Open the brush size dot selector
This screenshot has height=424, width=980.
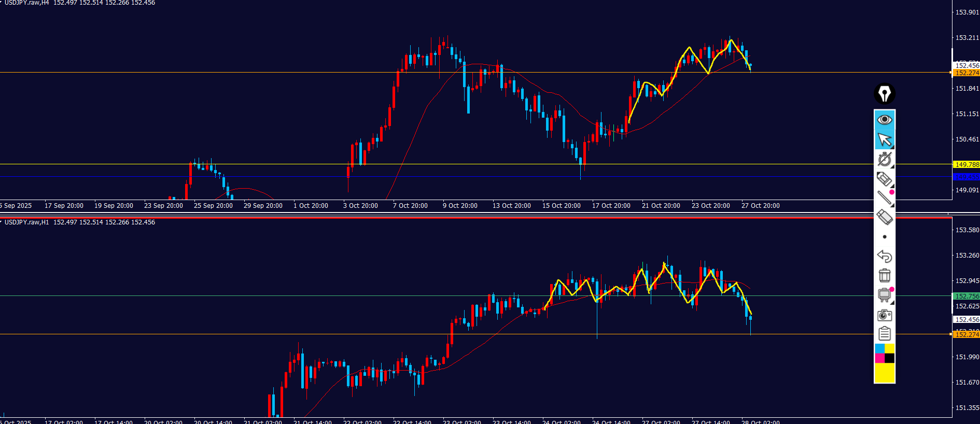point(884,237)
